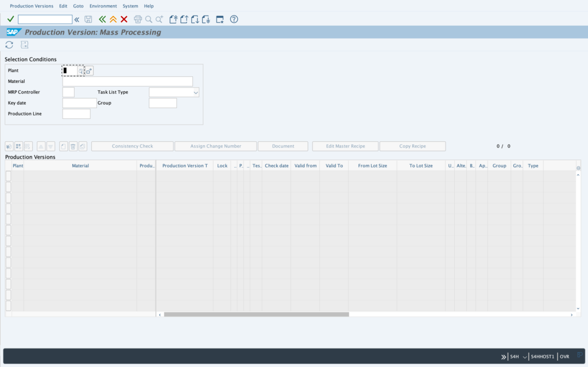This screenshot has width=588, height=367.
Task: Go to Previous Page icon
Action: pyautogui.click(x=184, y=20)
